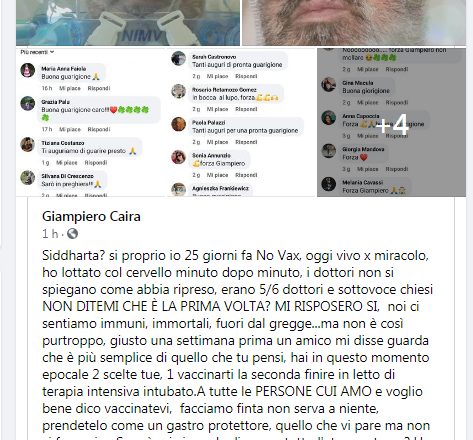Click Rispondi under Sarah Cautronovo's comment
This screenshot has height=440, width=473.
[246, 76]
